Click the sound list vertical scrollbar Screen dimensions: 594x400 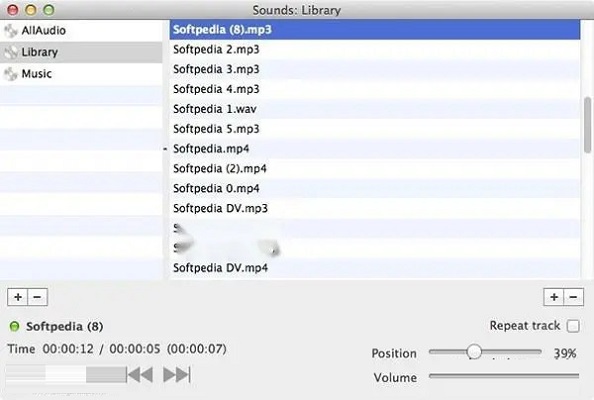pos(588,125)
